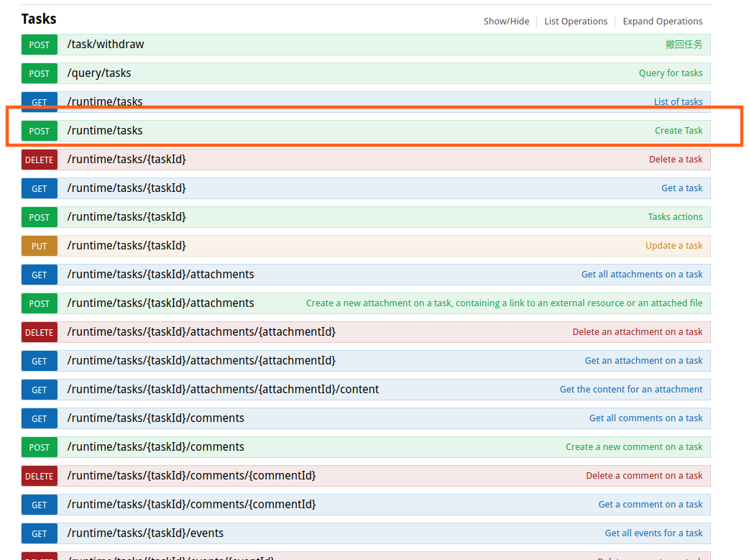The height and width of the screenshot is (560, 749).
Task: Click the List of tasks description
Action: click(x=678, y=101)
